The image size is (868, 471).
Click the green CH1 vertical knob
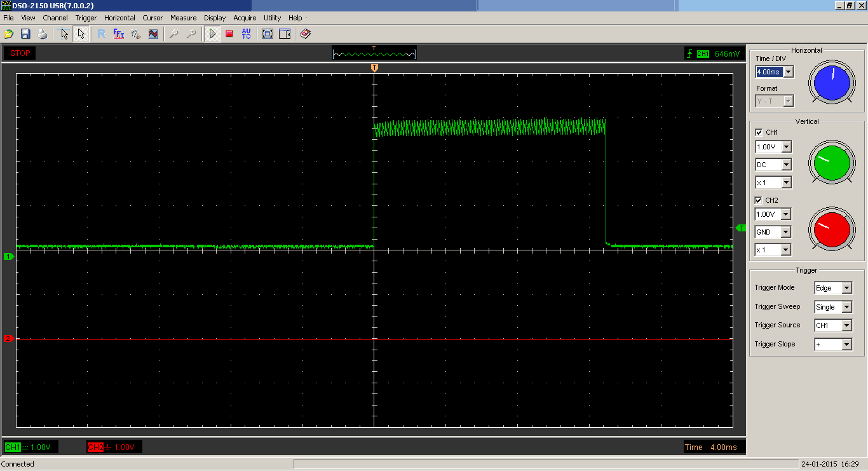(832, 163)
